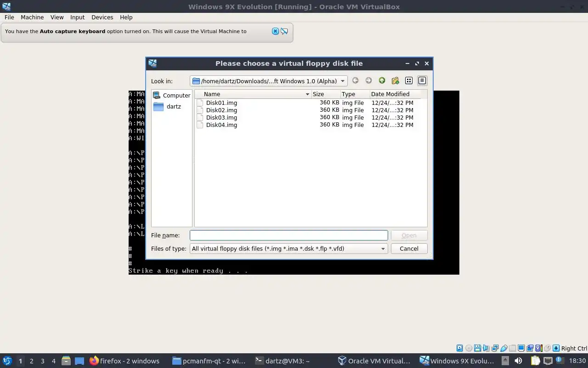Select Disk02.img file
The width and height of the screenshot is (588, 368).
(x=221, y=110)
